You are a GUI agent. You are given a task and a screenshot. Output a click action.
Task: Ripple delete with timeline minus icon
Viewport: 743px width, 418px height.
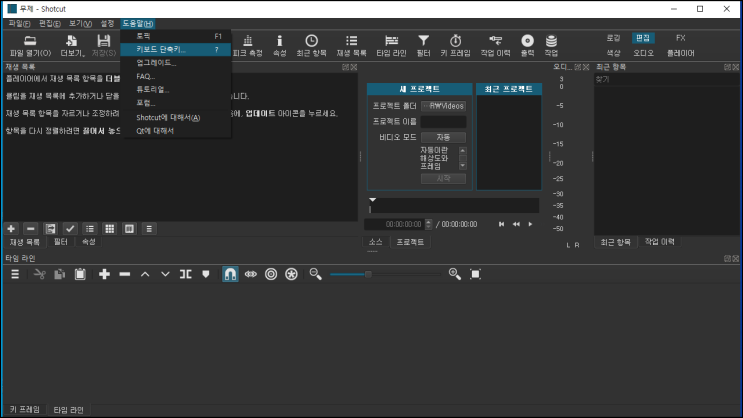(x=125, y=274)
